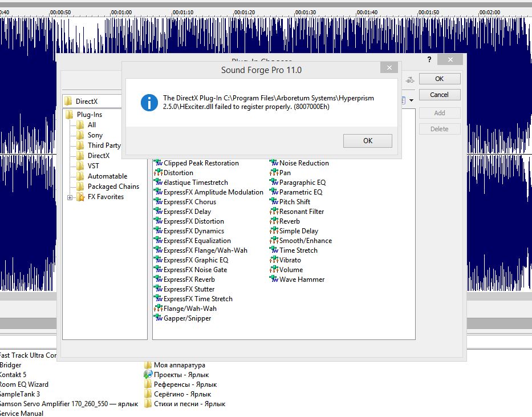Select ExpressFX Amplitude Modulation icon

click(x=158, y=192)
